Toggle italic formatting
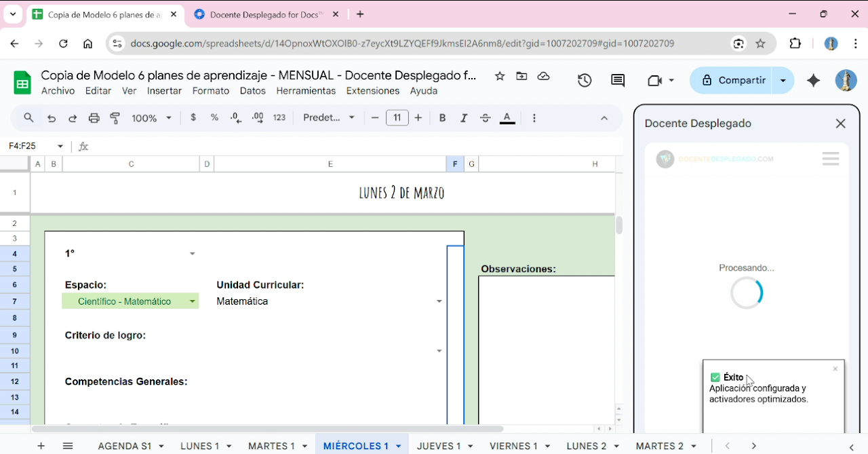 point(464,117)
